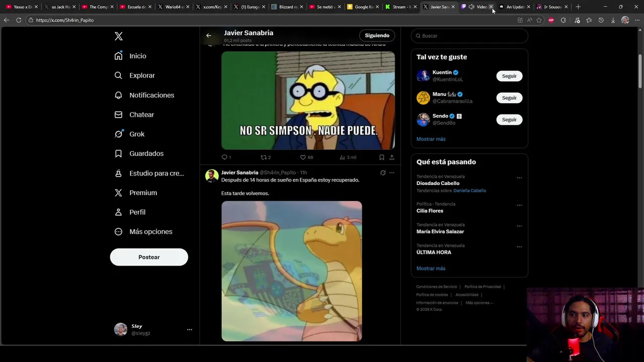Click the Postear button
Screen dimensions: 644x362
pos(149,257)
